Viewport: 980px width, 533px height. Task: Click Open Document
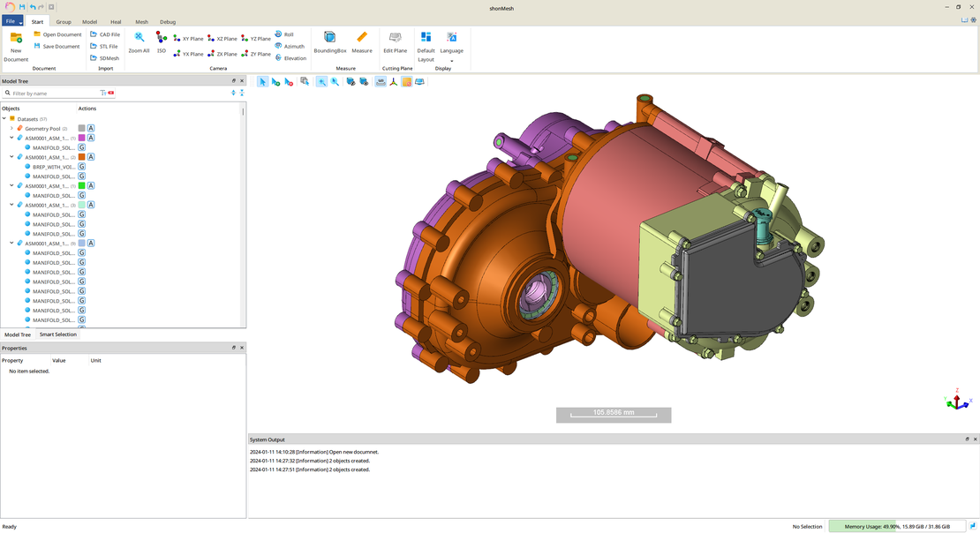pyautogui.click(x=57, y=34)
